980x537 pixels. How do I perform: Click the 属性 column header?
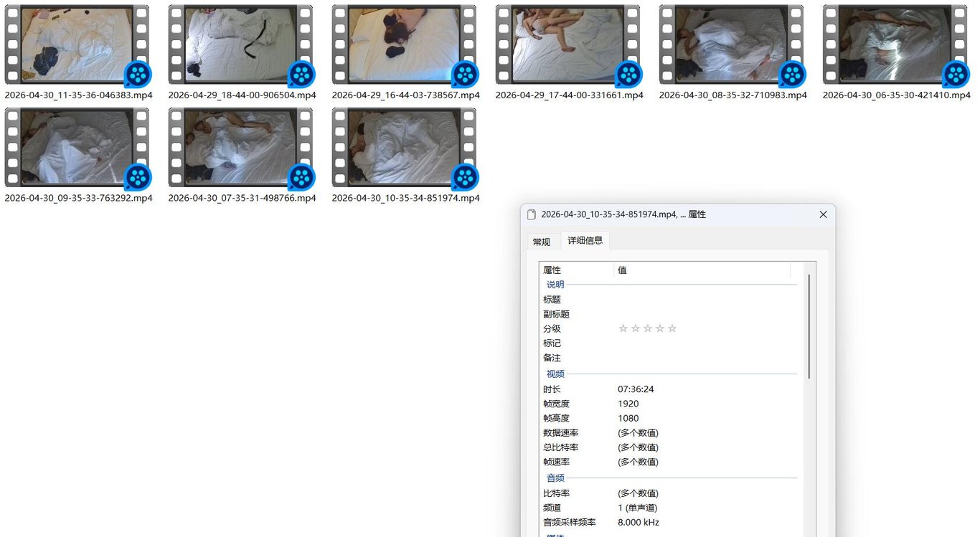(578, 270)
